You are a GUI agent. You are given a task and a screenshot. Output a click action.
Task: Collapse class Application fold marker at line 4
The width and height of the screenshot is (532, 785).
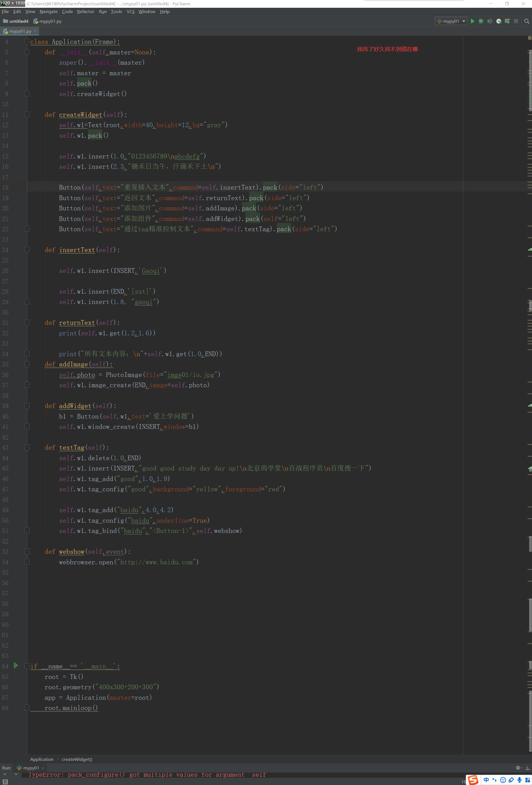click(x=27, y=42)
